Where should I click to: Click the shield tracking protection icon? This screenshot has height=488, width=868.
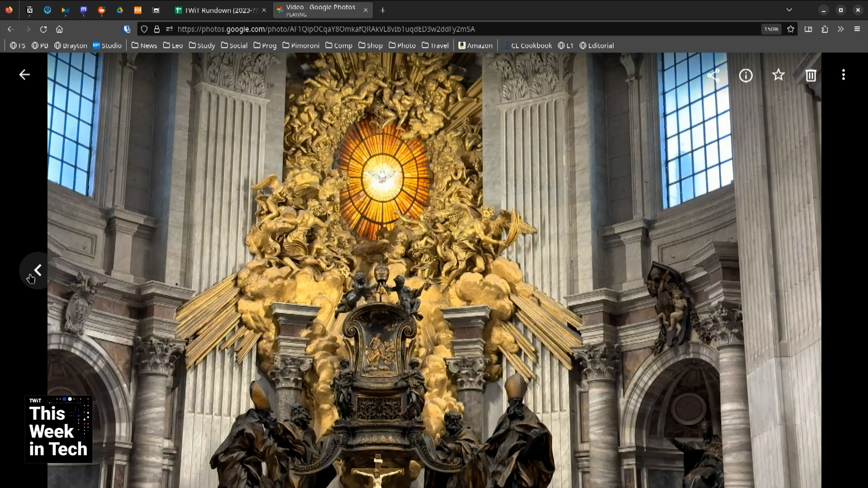[x=144, y=29]
